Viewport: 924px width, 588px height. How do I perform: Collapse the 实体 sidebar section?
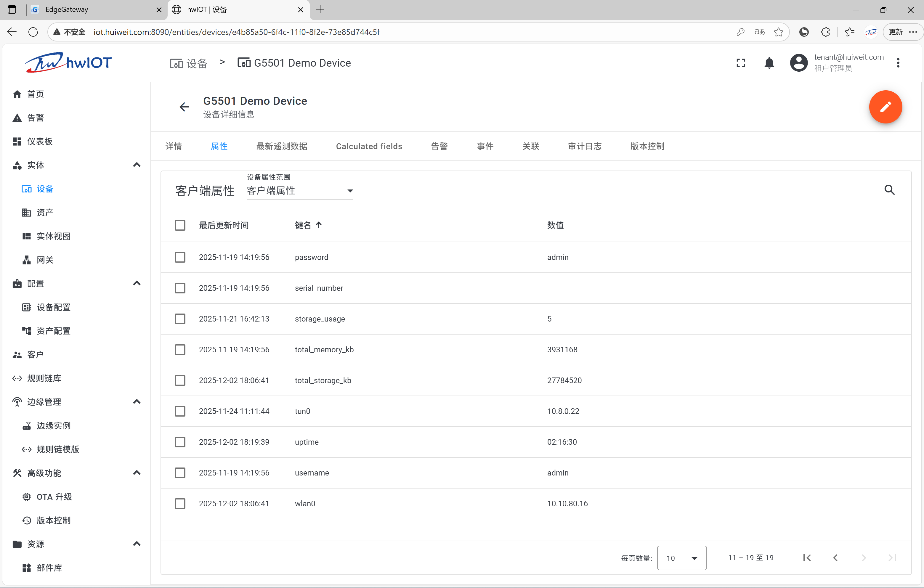tap(137, 165)
